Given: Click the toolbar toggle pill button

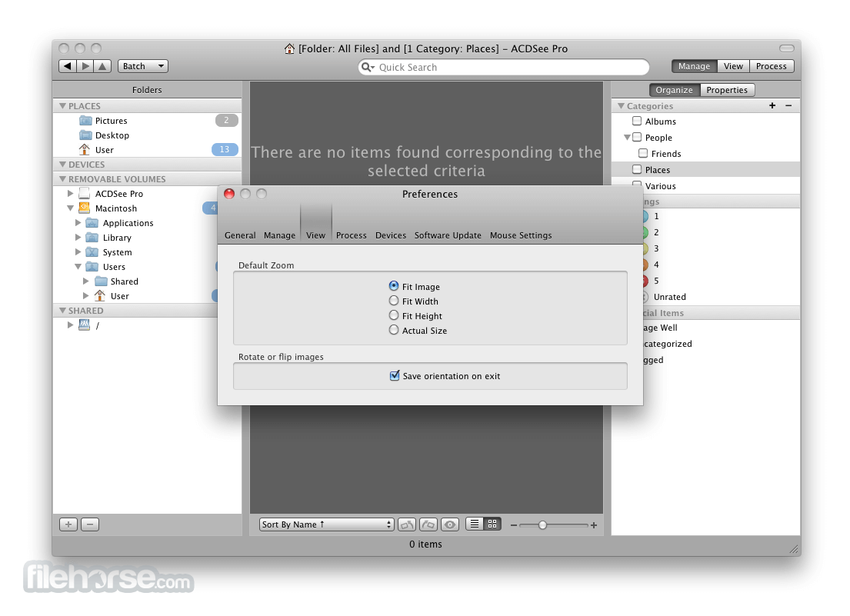Looking at the screenshot, I should point(787,48).
